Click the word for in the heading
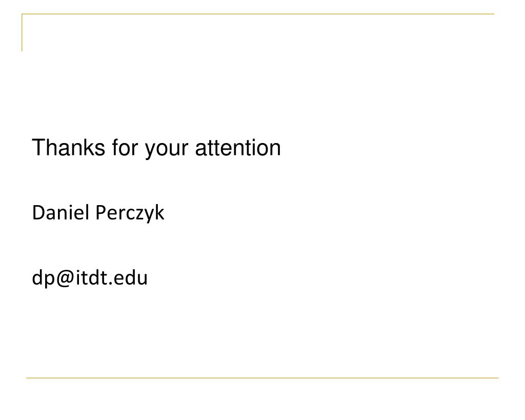This screenshot has height=420, width=525. [x=125, y=147]
